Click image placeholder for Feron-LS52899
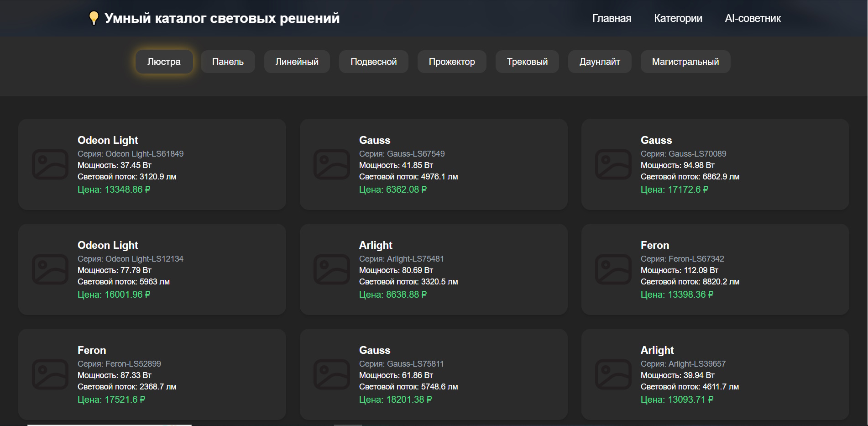The image size is (868, 426). [x=50, y=374]
